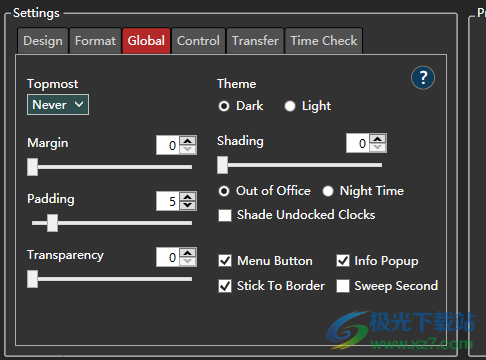Click the Padding slider handle
The height and width of the screenshot is (360, 486).
[x=52, y=223]
